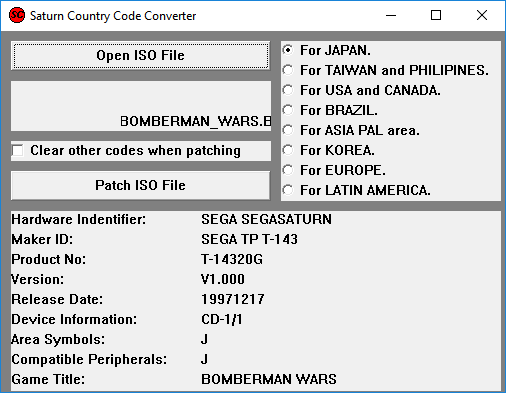Click the Product No label
Image resolution: width=506 pixels, height=393 pixels.
[x=48, y=259]
